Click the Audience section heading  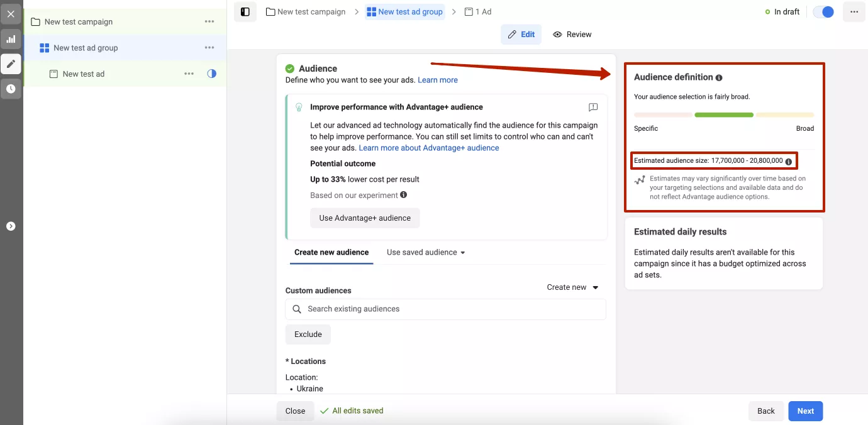point(318,69)
